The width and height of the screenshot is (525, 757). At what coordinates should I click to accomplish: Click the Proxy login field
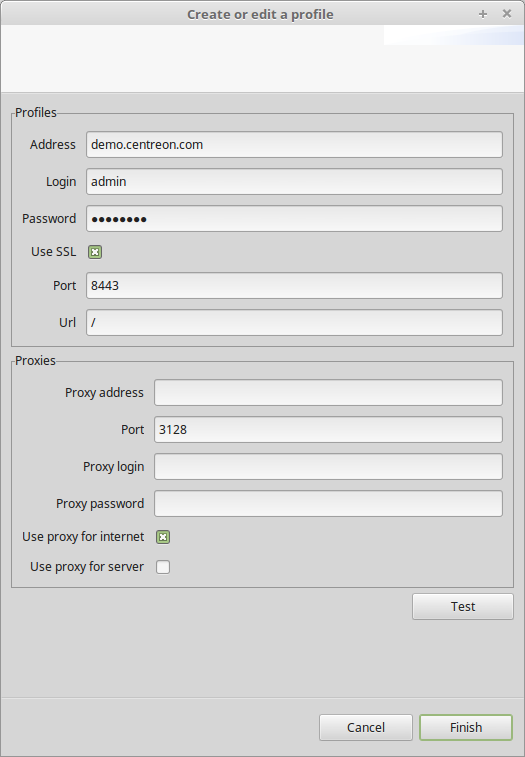[x=328, y=466]
